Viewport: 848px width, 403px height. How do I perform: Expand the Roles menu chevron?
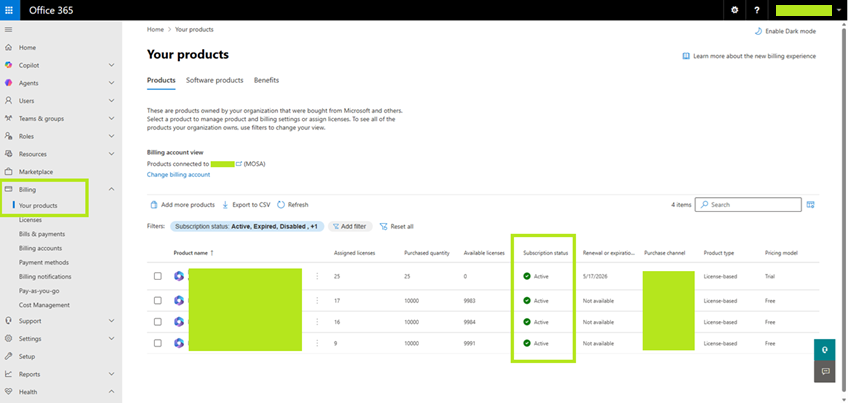point(111,136)
